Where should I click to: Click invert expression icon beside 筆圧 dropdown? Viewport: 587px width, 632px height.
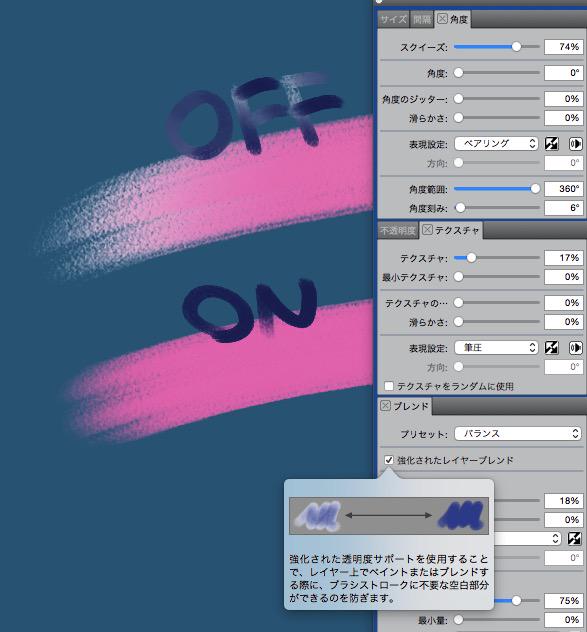point(552,347)
